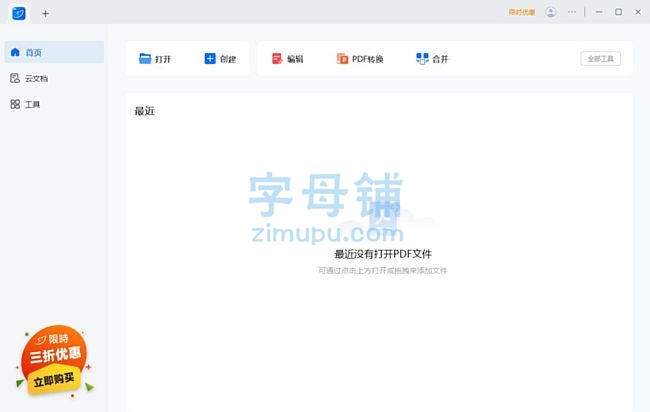Click the 全部工具 button
This screenshot has height=412, width=650.
pos(600,59)
